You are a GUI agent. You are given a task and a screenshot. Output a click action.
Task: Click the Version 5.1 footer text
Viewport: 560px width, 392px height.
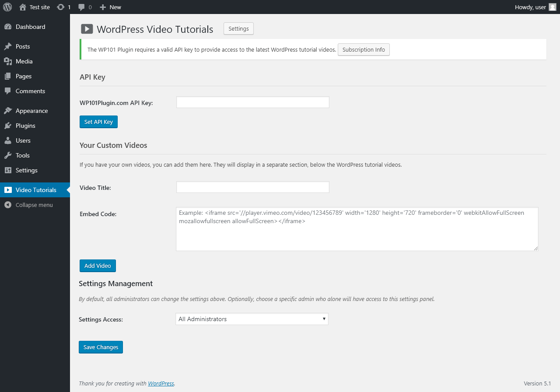537,383
